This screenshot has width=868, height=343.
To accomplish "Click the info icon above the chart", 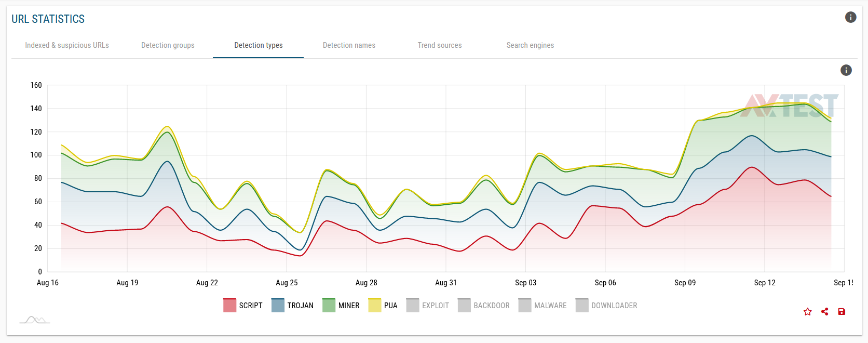I will point(846,70).
